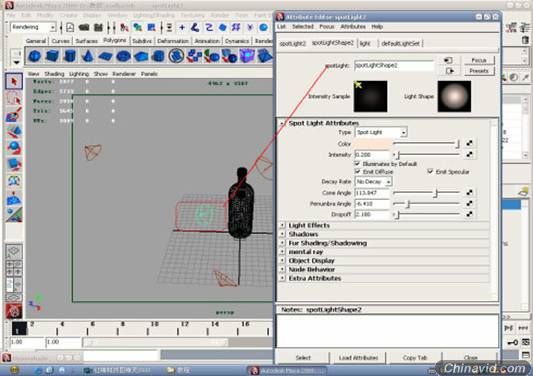Create a polygon sphere from the shelf

pos(35,56)
